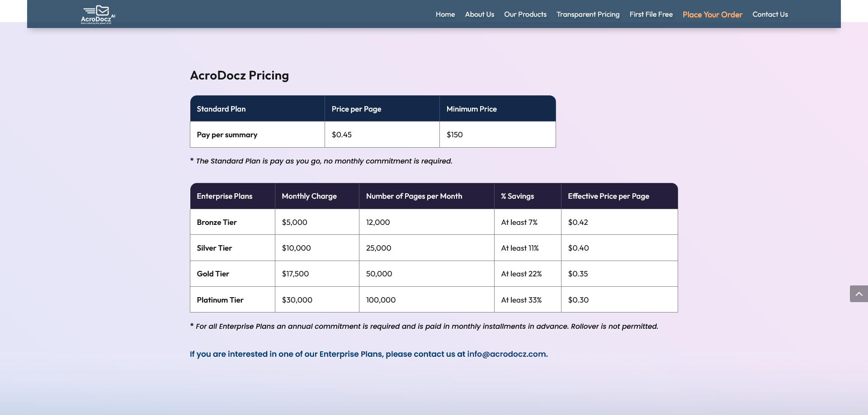
Task: Click the At least 22% savings cell
Action: coord(528,274)
